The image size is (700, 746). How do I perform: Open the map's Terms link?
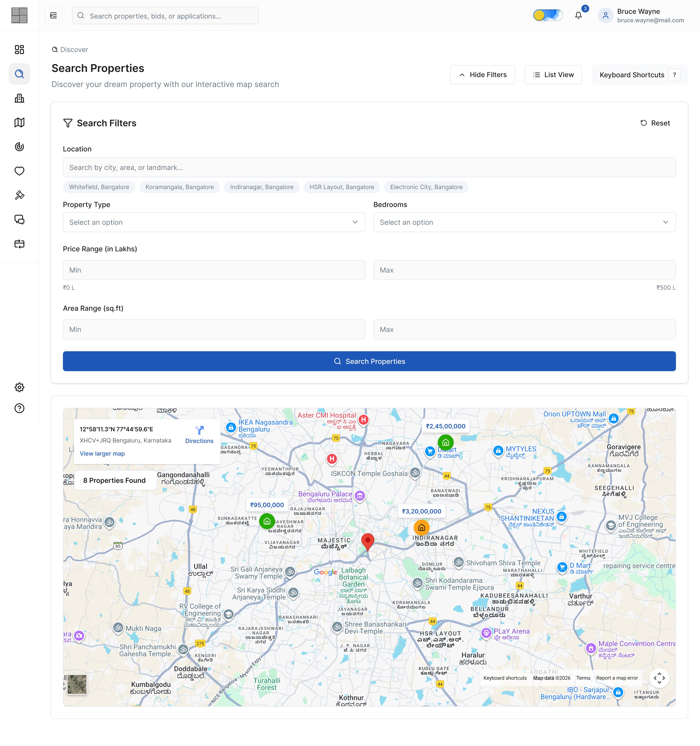583,678
